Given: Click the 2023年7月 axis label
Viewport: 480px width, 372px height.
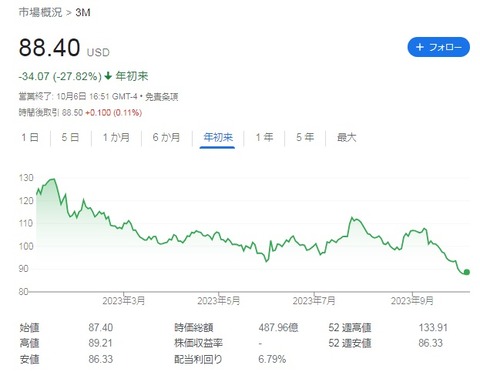Looking at the screenshot, I should click(x=314, y=301).
